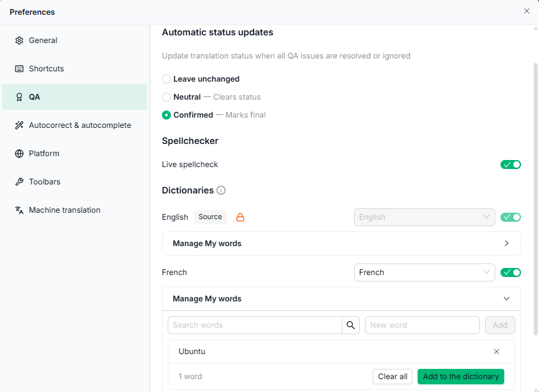The height and width of the screenshot is (392, 539).
Task: Select the Leave unchanged radio option
Action: (166, 79)
